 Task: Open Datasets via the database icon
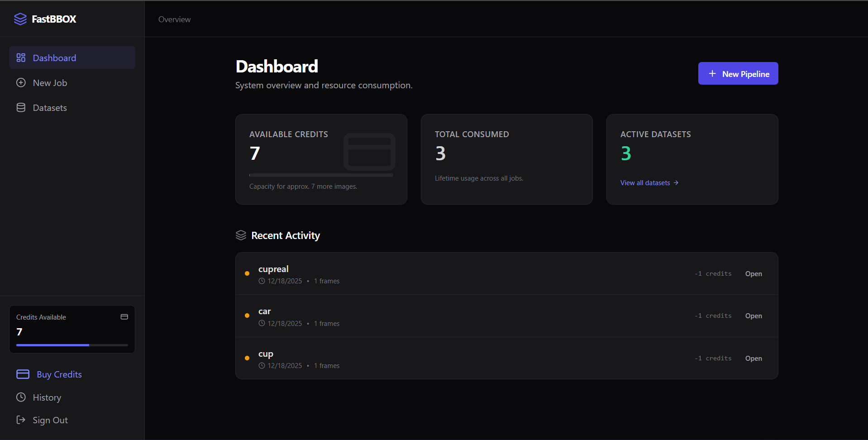coord(20,107)
